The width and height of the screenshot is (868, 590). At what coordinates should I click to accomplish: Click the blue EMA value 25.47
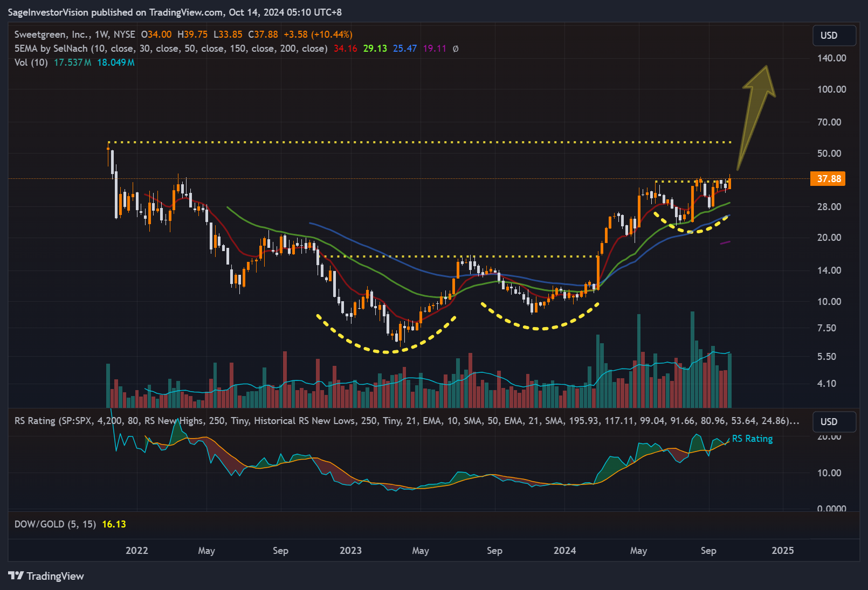click(405, 48)
